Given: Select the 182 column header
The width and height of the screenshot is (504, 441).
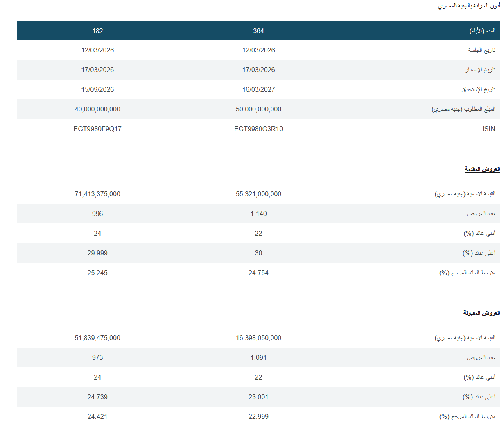Looking at the screenshot, I should (x=97, y=31).
